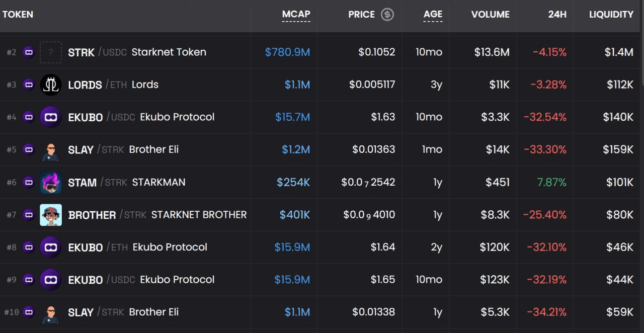Click the LIQUIDITY column header

coord(611,15)
